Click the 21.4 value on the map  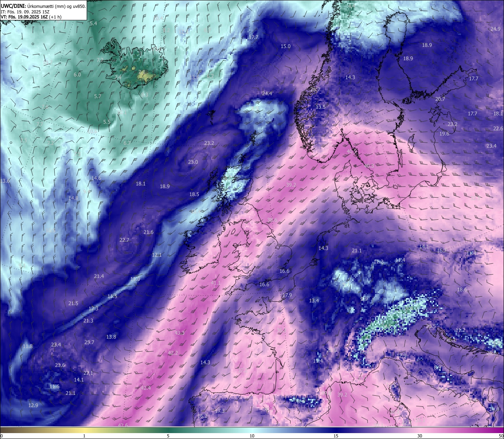(x=99, y=276)
